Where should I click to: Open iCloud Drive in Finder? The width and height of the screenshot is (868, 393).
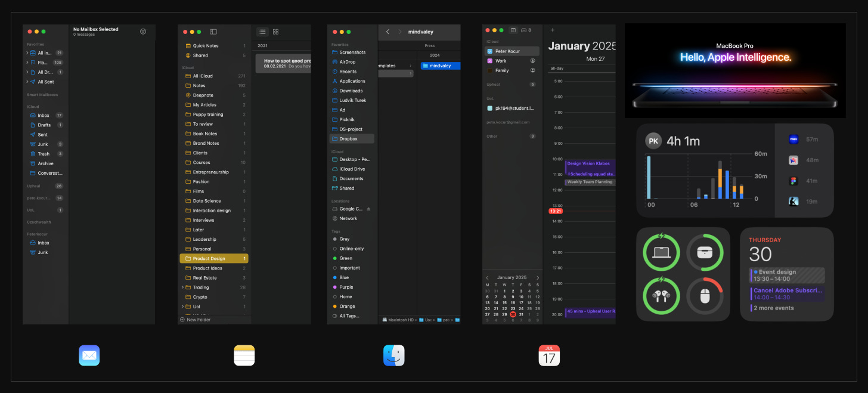pos(352,169)
